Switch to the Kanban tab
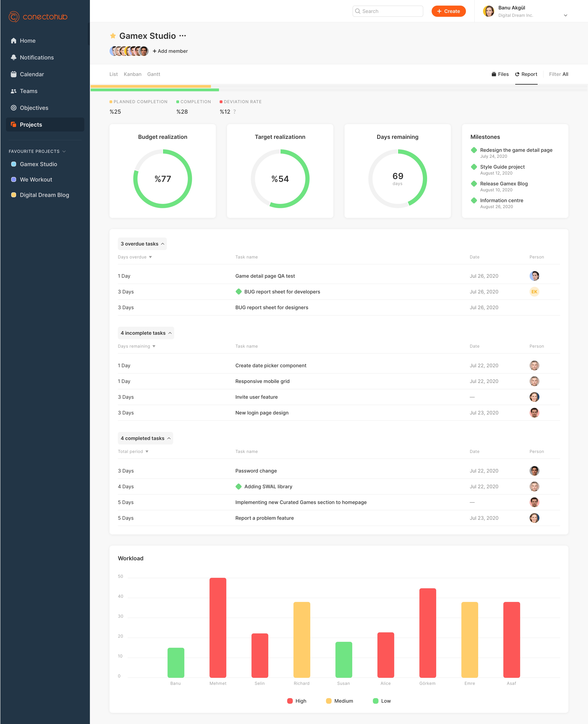The width and height of the screenshot is (588, 724). [x=132, y=74]
